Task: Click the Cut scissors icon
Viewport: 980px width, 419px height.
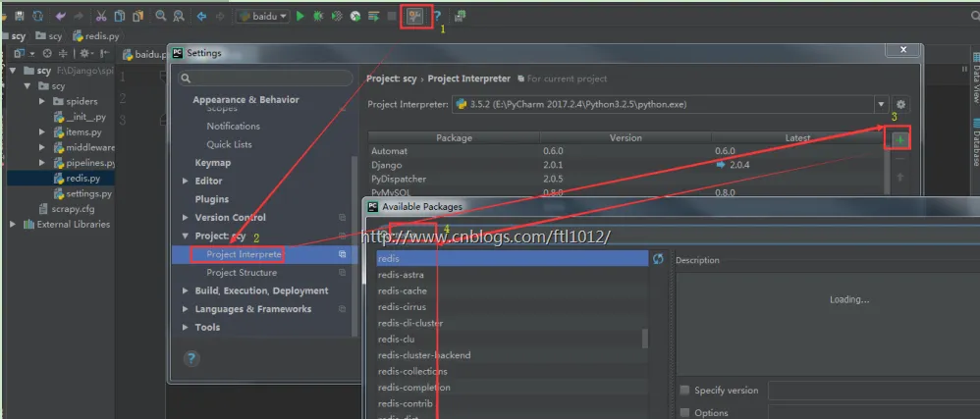Action: (102, 17)
